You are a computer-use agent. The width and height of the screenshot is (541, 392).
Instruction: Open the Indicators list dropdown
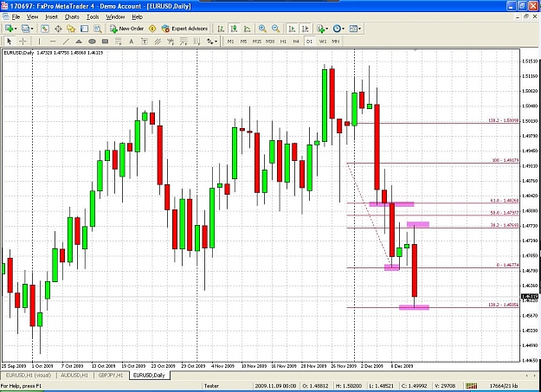click(323, 29)
